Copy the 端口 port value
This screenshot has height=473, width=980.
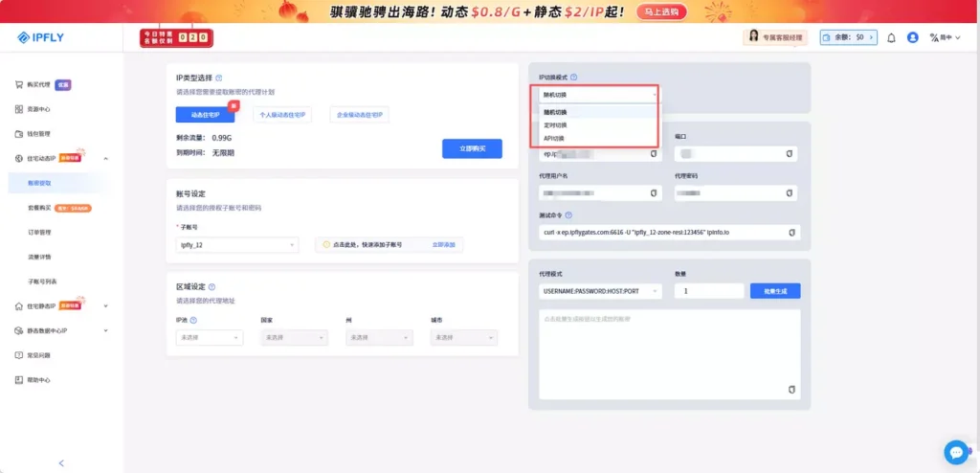point(790,153)
